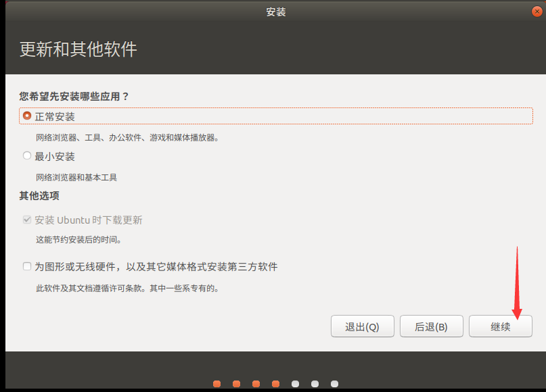This screenshot has width=546, height=392.
Task: Click page title 更新和其他软件
Action: pos(78,49)
